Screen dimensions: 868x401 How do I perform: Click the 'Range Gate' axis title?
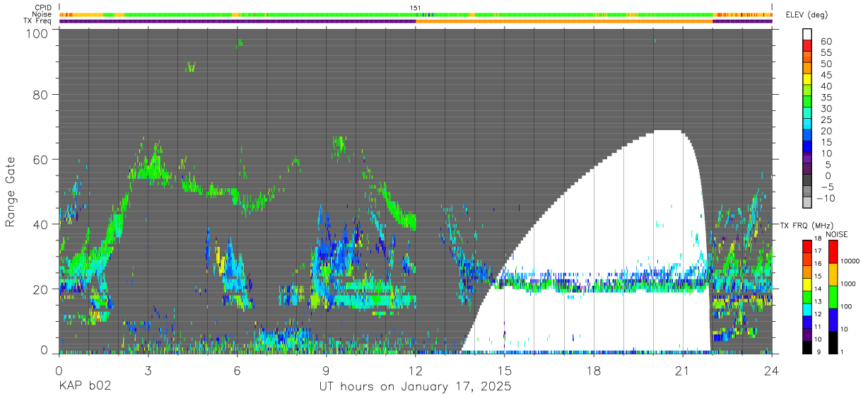(x=11, y=192)
